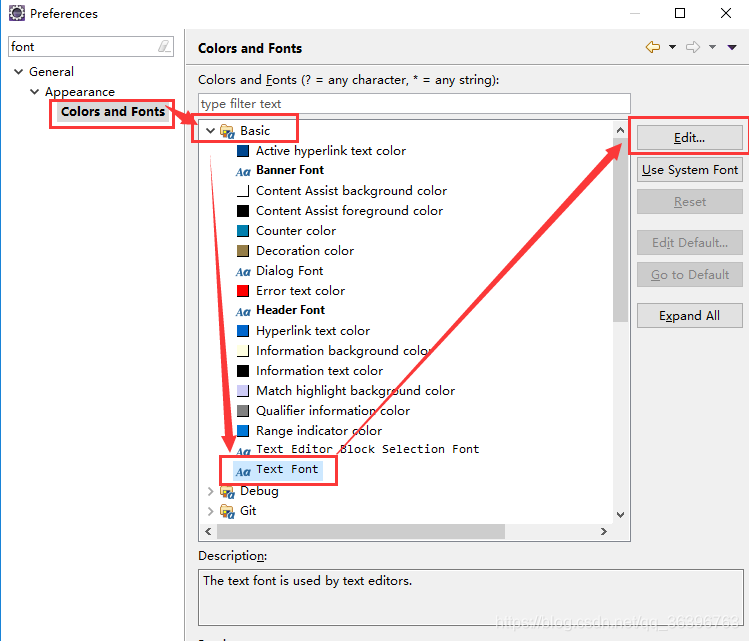
Task: Click the Header Font Aa icon
Action: (243, 312)
